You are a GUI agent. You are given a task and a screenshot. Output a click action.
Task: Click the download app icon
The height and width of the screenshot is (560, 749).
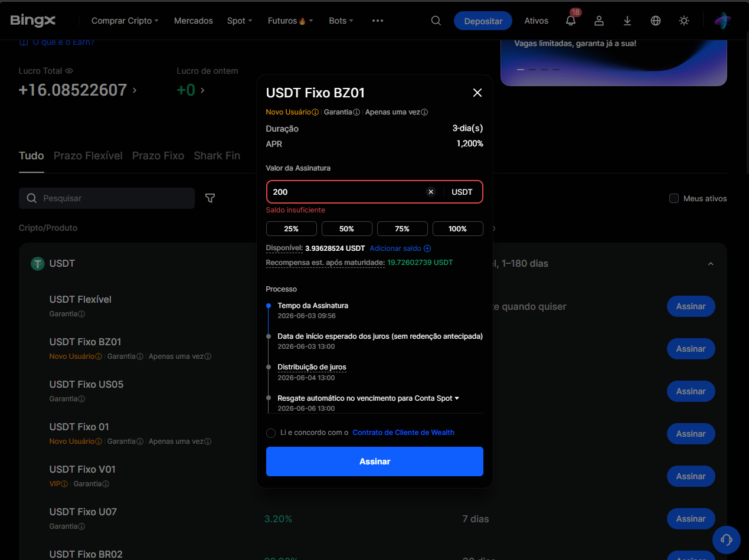[x=627, y=21]
